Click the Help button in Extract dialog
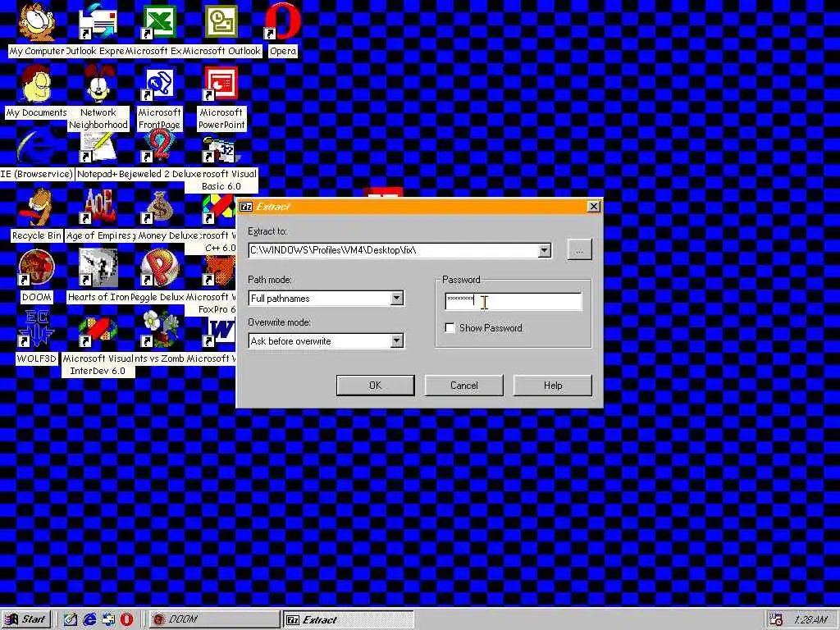 (x=553, y=386)
